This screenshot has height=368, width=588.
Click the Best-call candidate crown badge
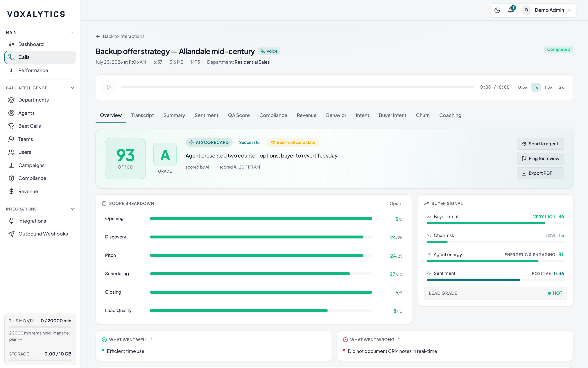coord(293,142)
